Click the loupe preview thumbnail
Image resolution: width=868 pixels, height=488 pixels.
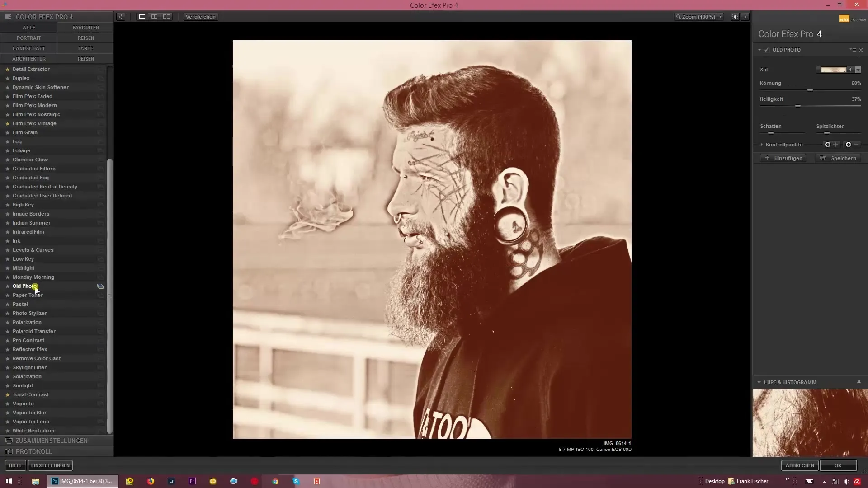pyautogui.click(x=810, y=423)
